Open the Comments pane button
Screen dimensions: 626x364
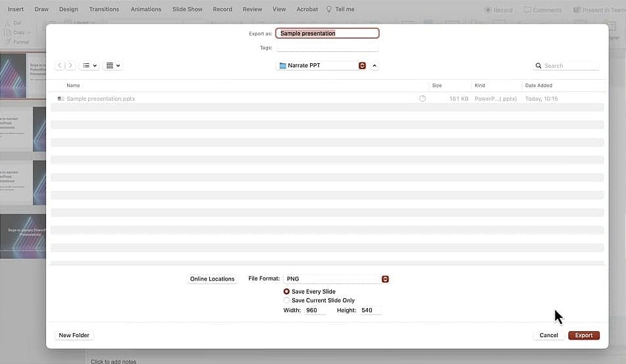tap(542, 10)
